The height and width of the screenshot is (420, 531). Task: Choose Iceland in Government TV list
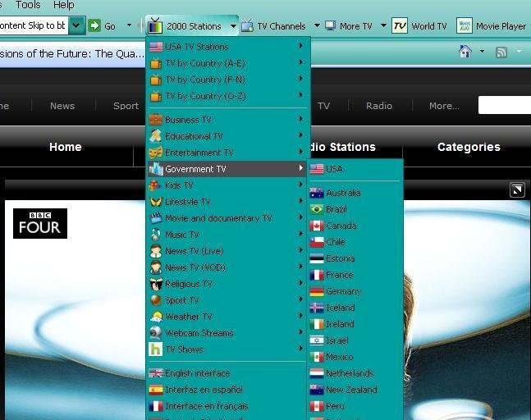pos(355,308)
